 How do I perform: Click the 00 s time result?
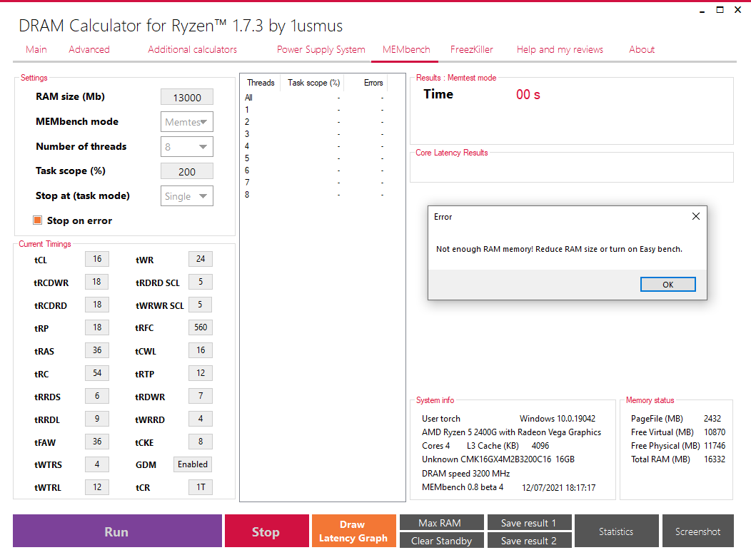click(x=528, y=95)
